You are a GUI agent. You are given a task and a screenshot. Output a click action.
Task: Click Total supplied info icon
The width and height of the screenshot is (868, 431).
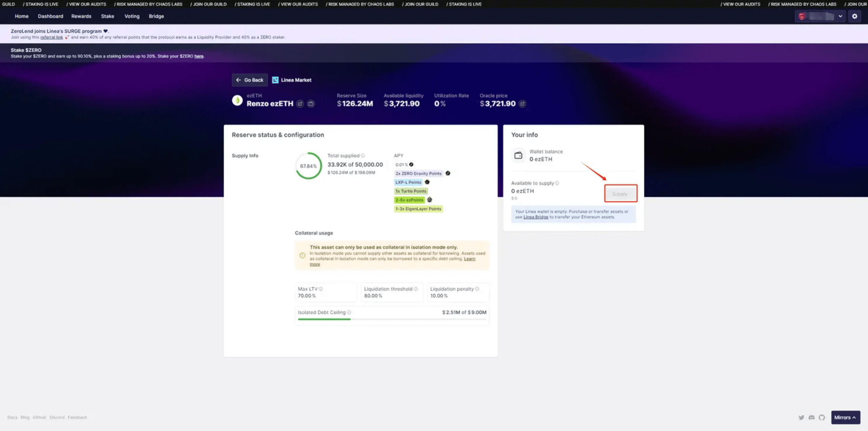(x=363, y=156)
